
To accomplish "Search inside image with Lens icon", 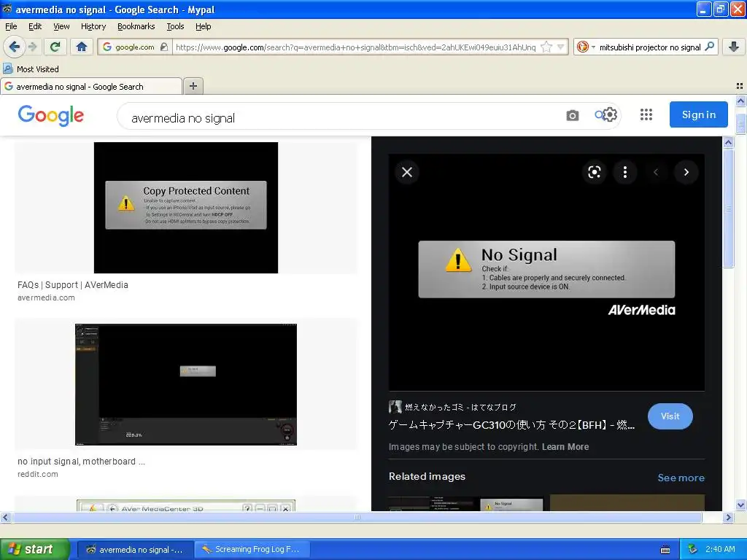I will point(594,172).
